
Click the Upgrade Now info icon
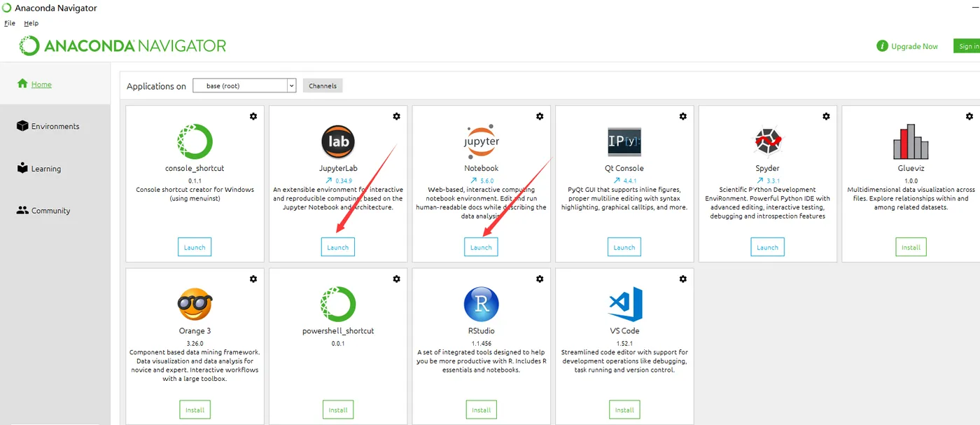click(882, 46)
